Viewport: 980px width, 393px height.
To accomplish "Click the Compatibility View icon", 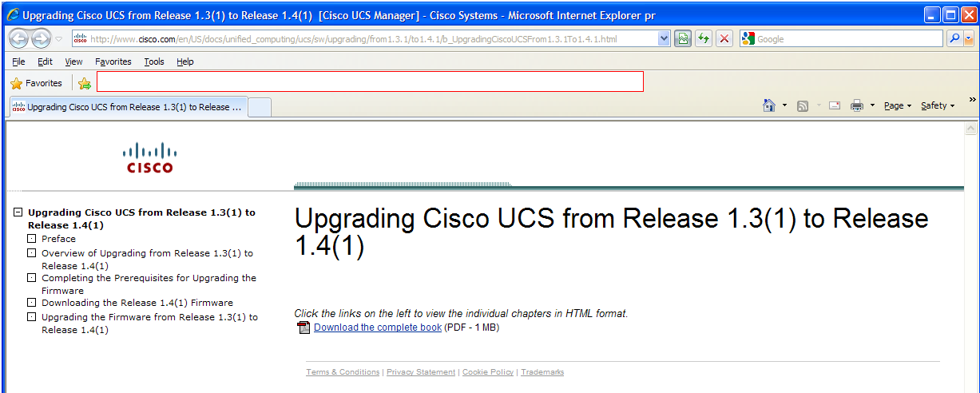I will click(x=682, y=38).
